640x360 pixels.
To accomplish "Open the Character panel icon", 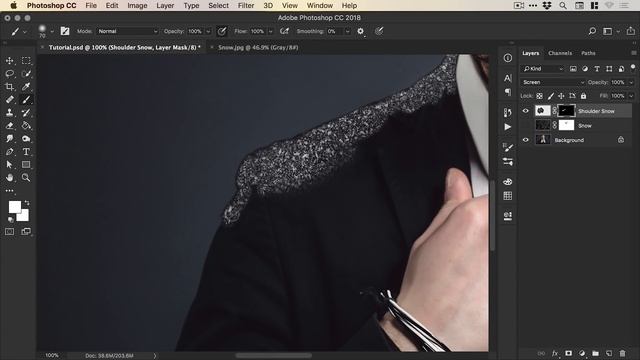I will coord(508,78).
